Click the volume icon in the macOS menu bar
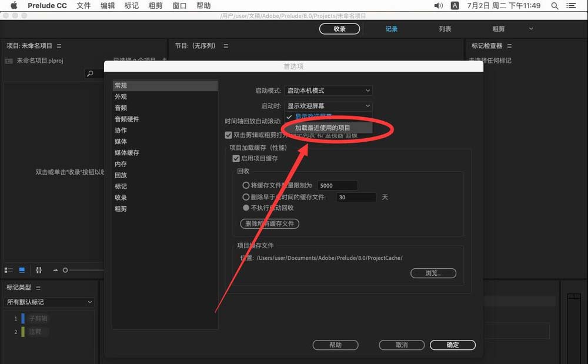Screen dimensions: 588x364 click(x=437, y=5)
